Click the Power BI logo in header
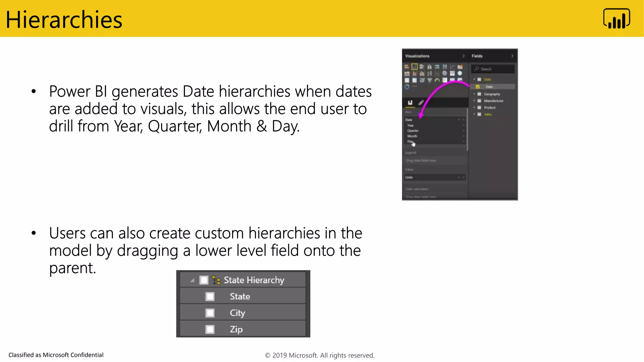The height and width of the screenshot is (362, 644). click(x=616, y=19)
